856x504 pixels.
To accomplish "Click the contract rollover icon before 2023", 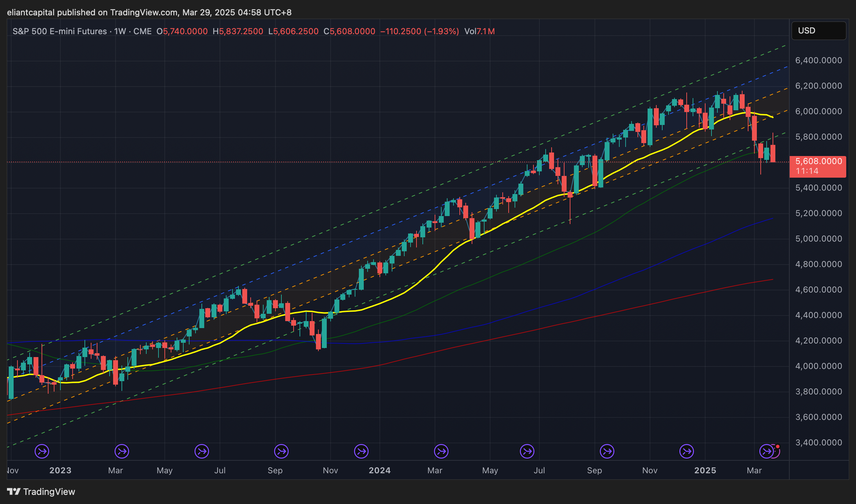I will coord(42,451).
